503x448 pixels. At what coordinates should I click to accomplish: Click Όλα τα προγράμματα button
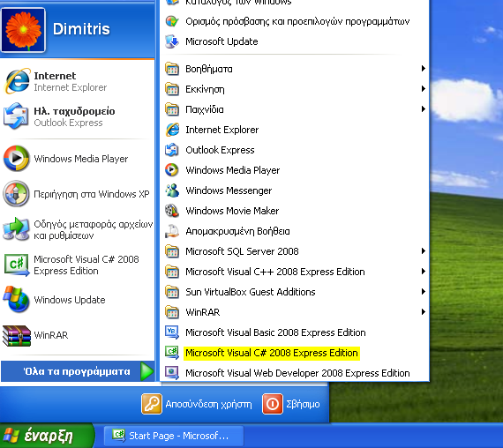click(x=77, y=371)
